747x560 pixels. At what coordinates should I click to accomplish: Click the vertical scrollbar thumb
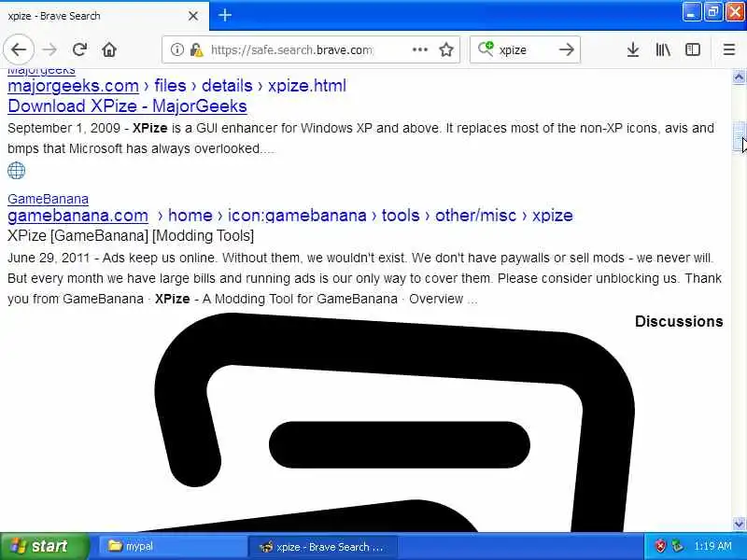pos(739,137)
